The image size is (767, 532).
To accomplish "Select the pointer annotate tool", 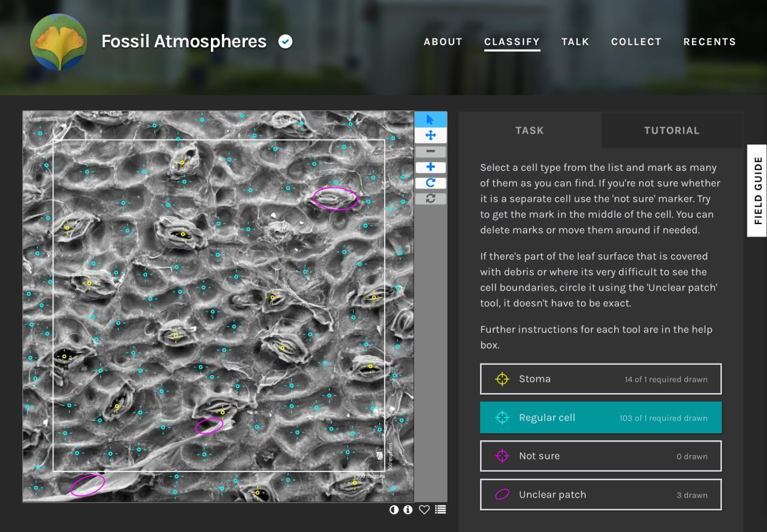I will point(430,119).
